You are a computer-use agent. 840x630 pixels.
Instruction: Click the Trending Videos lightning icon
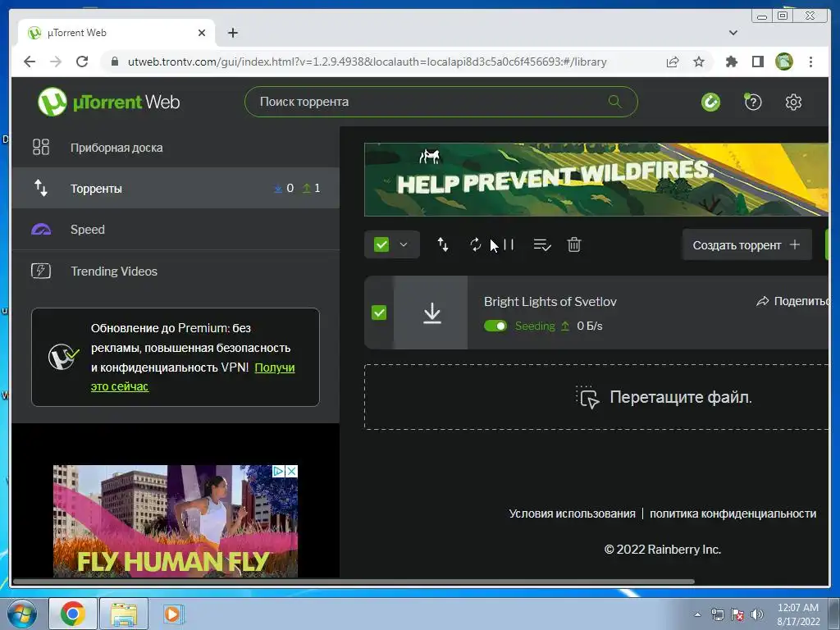click(x=41, y=271)
